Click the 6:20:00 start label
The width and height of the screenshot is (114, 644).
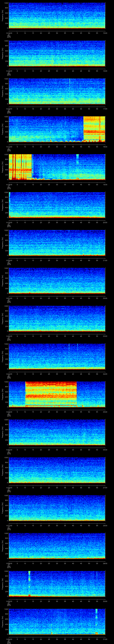(x=9, y=260)
